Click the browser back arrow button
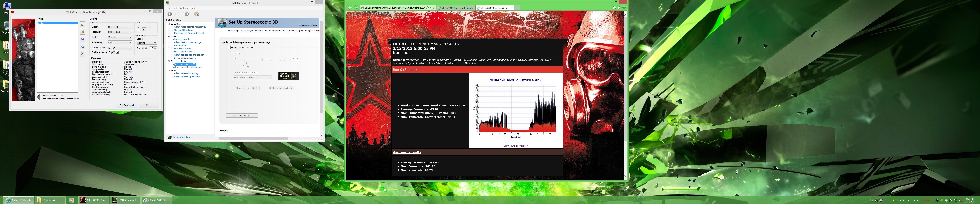This screenshot has height=204, width=980. pyautogui.click(x=350, y=8)
